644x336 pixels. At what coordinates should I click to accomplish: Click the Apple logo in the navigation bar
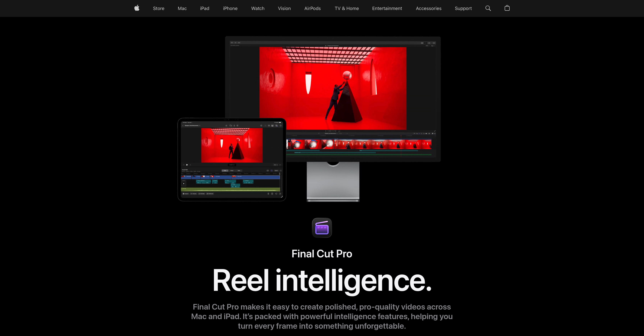[x=137, y=8]
